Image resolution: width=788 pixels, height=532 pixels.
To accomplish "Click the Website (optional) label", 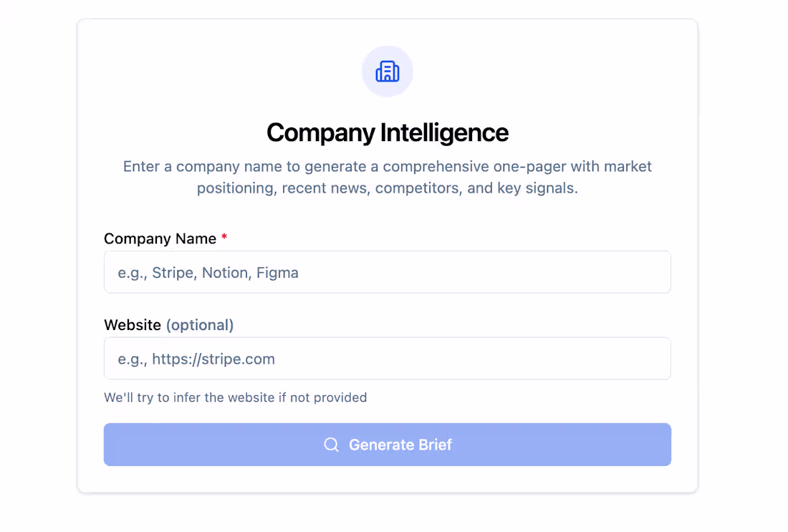I will [169, 324].
